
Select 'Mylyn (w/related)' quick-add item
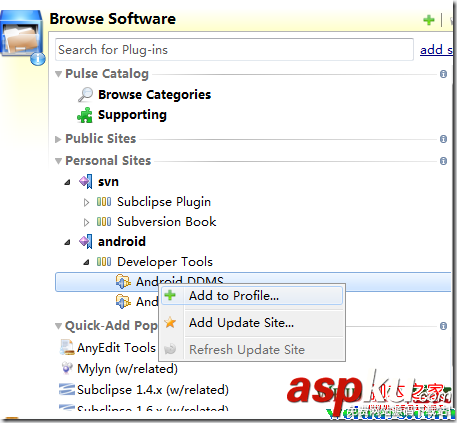click(127, 369)
